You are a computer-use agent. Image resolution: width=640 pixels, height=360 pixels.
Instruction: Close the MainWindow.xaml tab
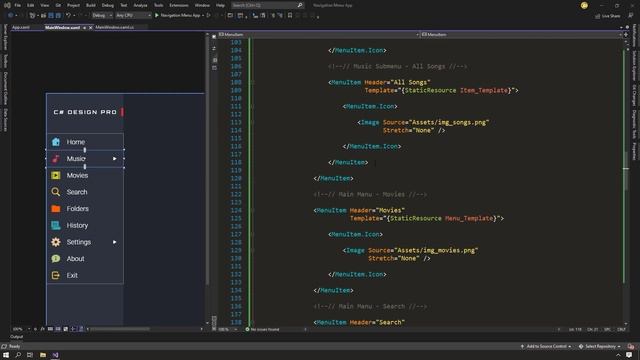click(91, 27)
